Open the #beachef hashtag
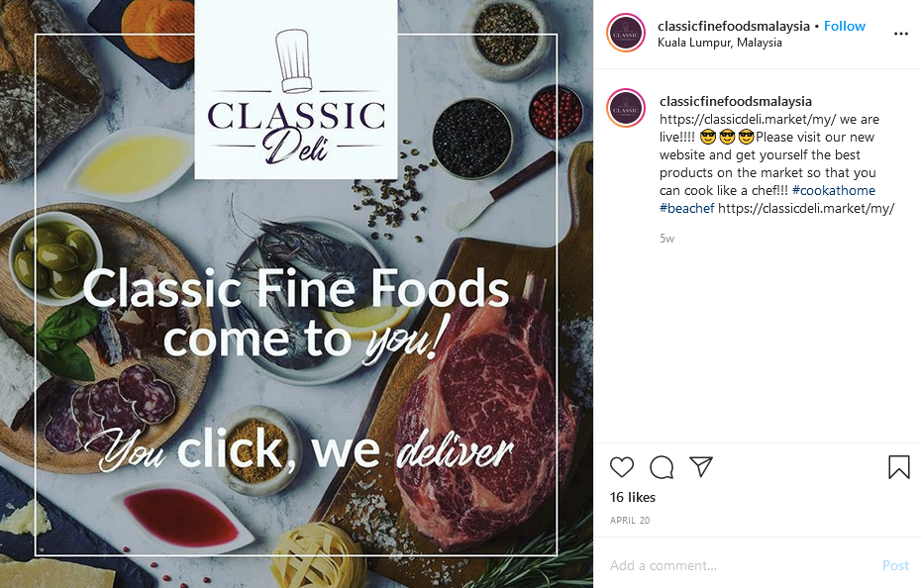The image size is (922, 588). (x=687, y=208)
